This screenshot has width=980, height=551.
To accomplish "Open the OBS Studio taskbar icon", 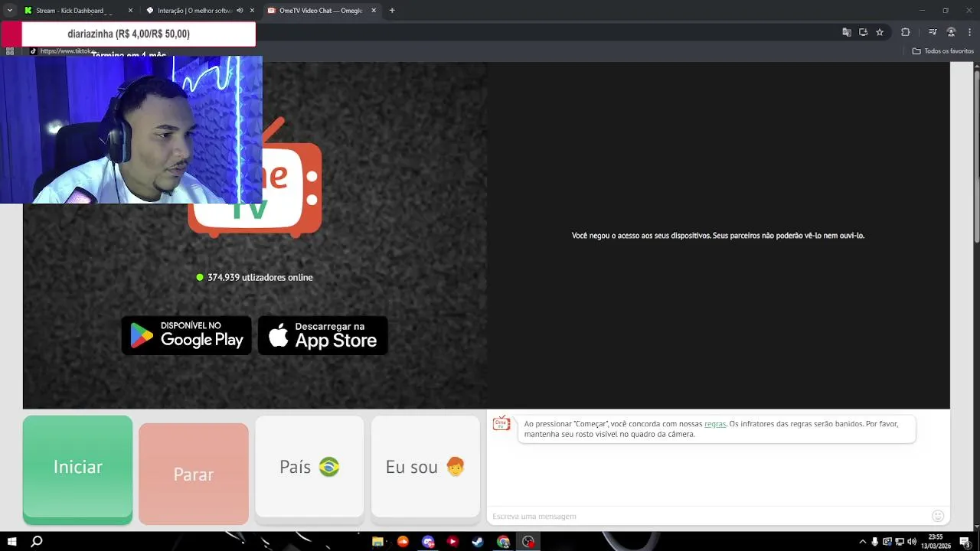I will tap(528, 541).
